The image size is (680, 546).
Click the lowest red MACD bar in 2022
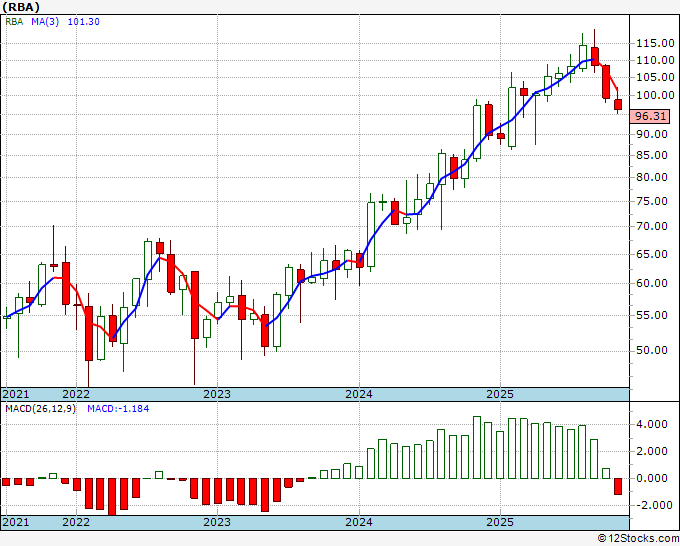pos(112,497)
